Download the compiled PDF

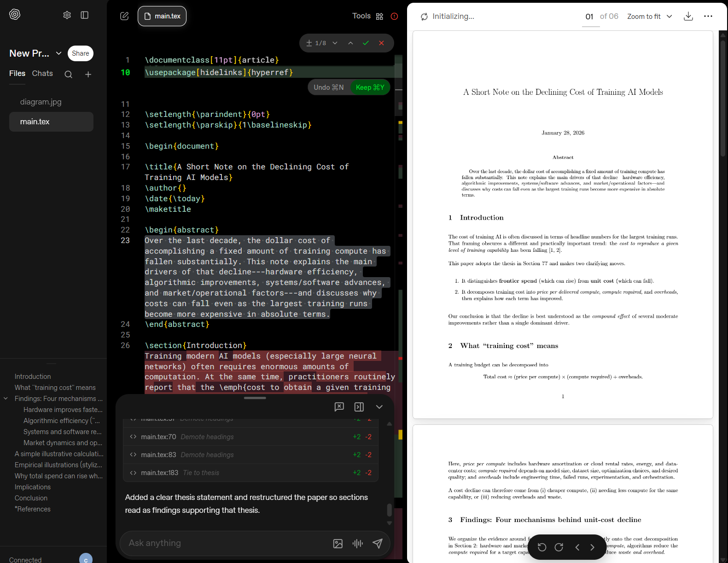click(x=688, y=17)
